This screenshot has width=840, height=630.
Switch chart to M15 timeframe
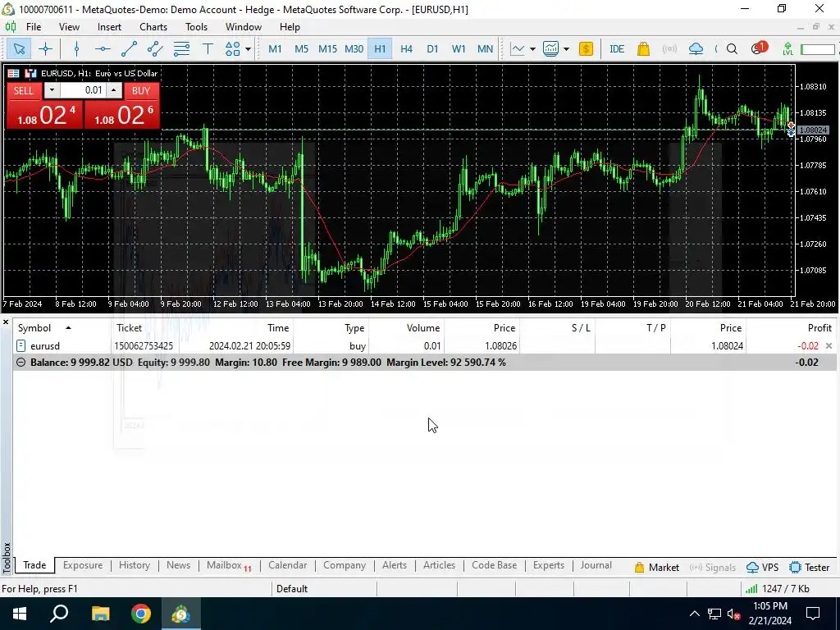tap(327, 49)
